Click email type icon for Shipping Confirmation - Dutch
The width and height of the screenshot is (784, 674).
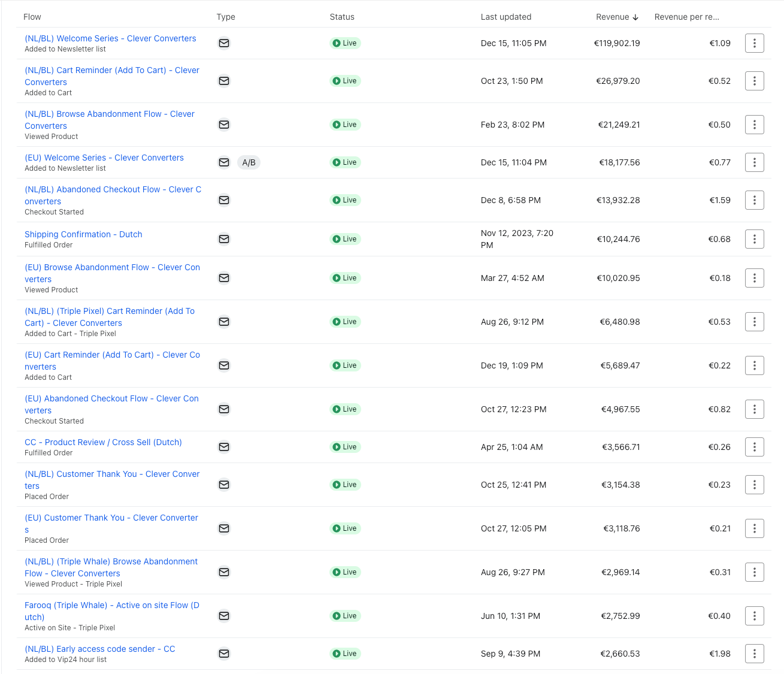click(x=224, y=239)
